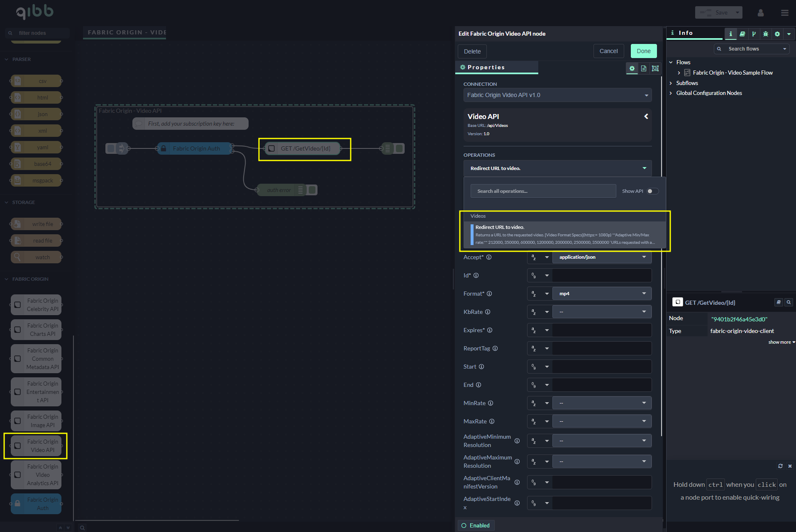Open the MinRate value dropdown
The width and height of the screenshot is (796, 532).
pos(602,403)
